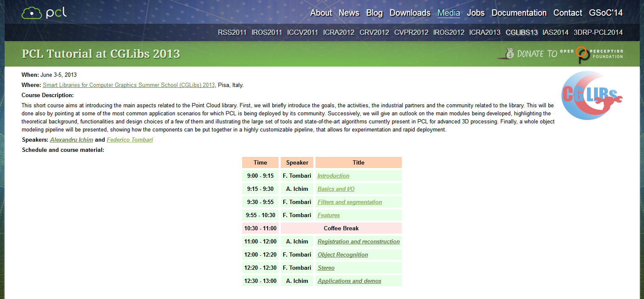Click the 9:30 - 9:55 time cell
This screenshot has height=299, width=644.
pos(260,202)
